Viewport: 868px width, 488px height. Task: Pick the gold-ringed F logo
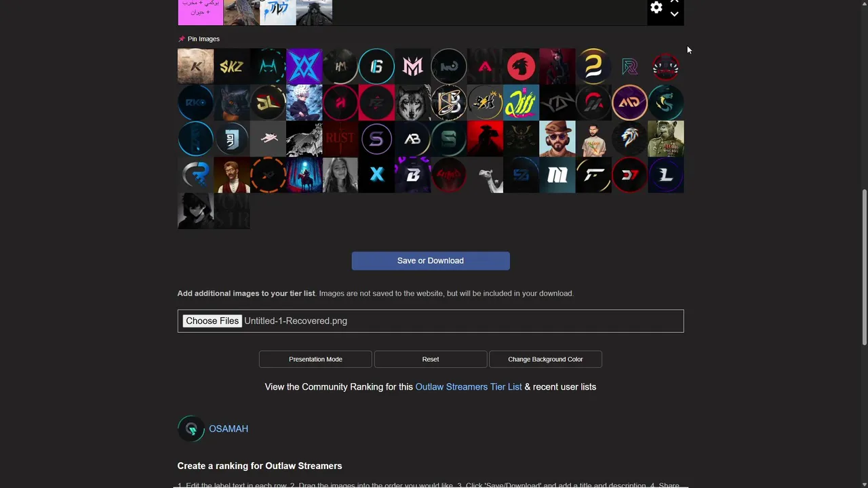pos(593,175)
